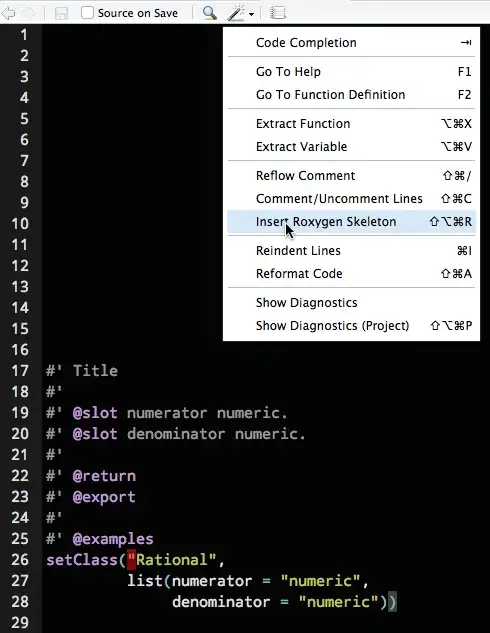
Task: Click line number 26 in the gutter
Action: pos(20,560)
